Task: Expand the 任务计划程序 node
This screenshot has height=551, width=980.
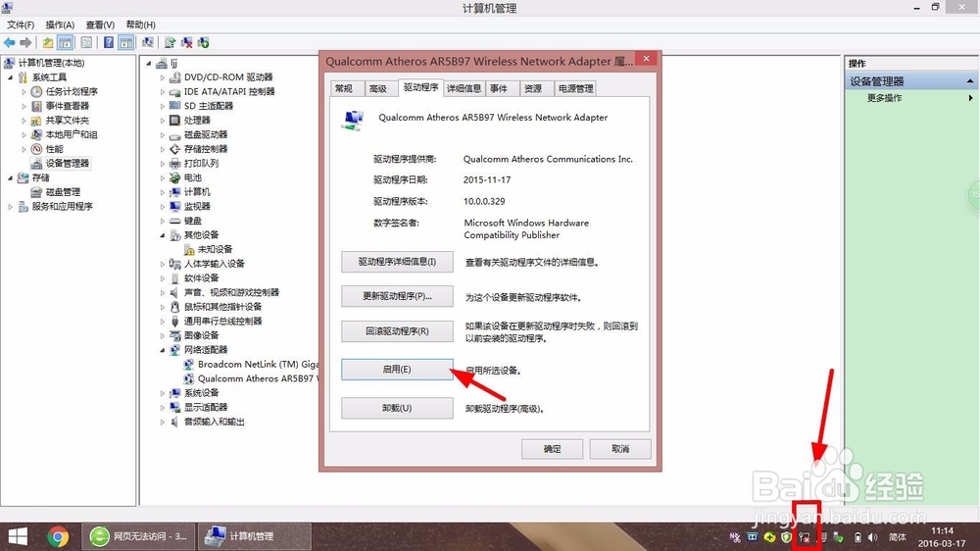Action: pos(24,91)
